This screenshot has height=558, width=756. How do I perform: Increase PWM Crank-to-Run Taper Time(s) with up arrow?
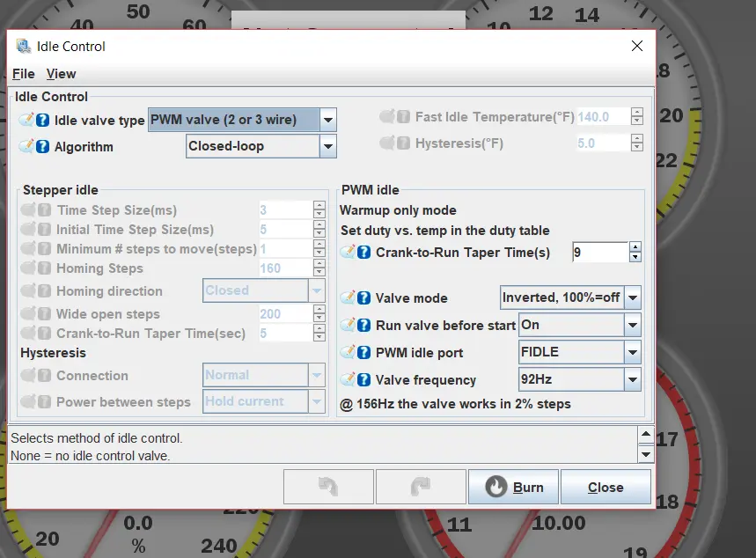pyautogui.click(x=635, y=247)
